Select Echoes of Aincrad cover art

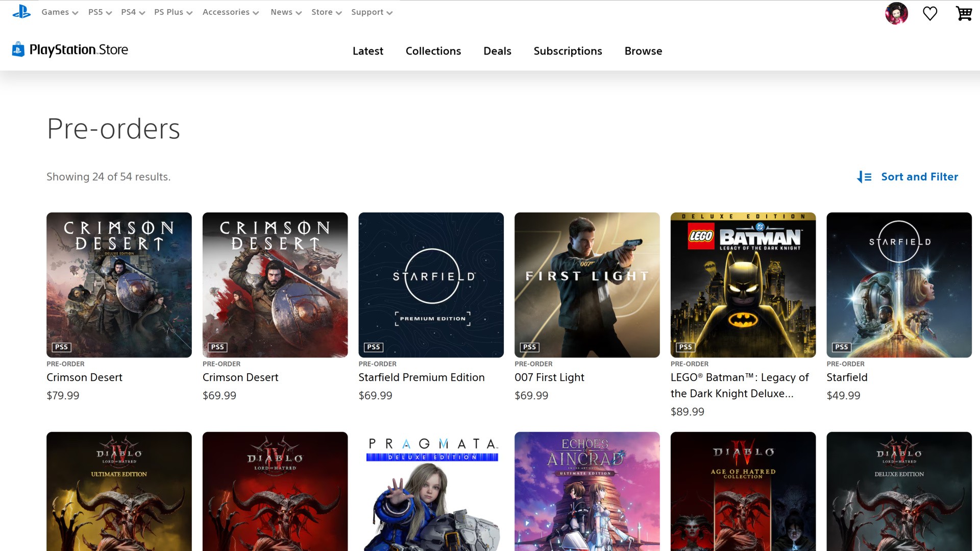(x=587, y=491)
